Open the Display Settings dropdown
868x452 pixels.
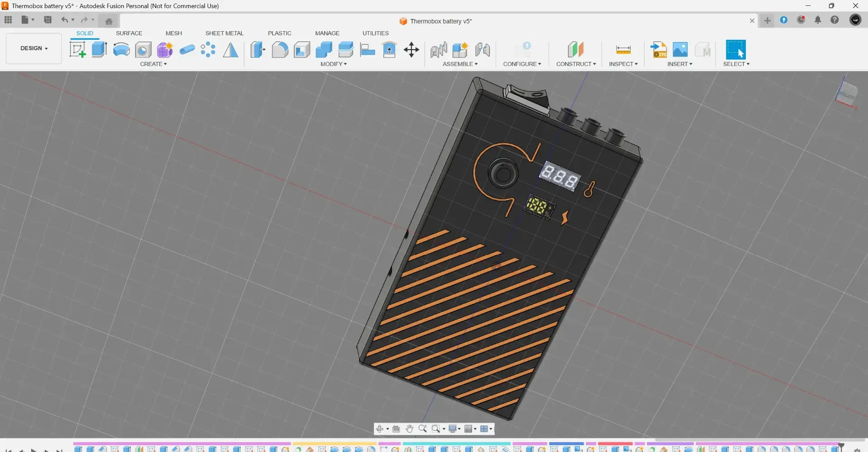[454, 429]
